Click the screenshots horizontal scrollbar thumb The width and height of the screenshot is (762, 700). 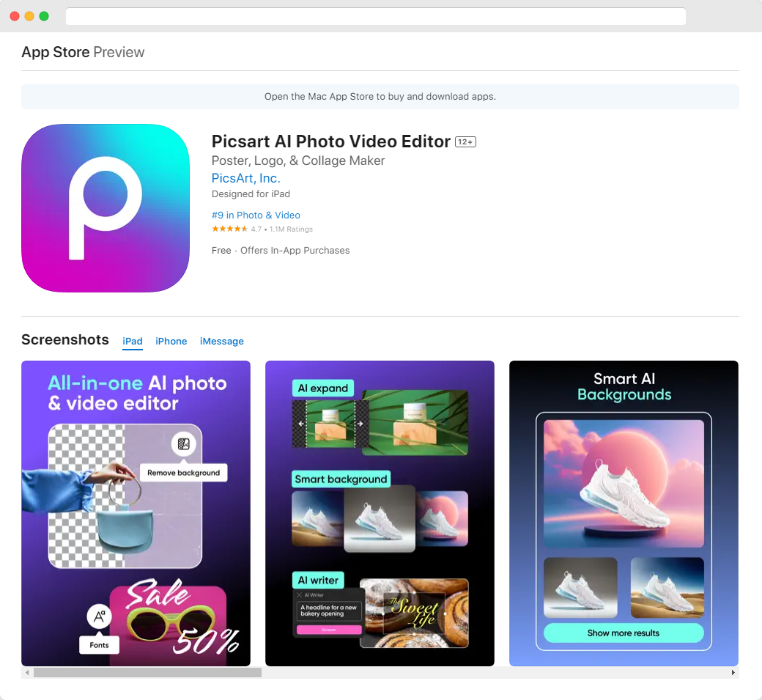point(148,673)
